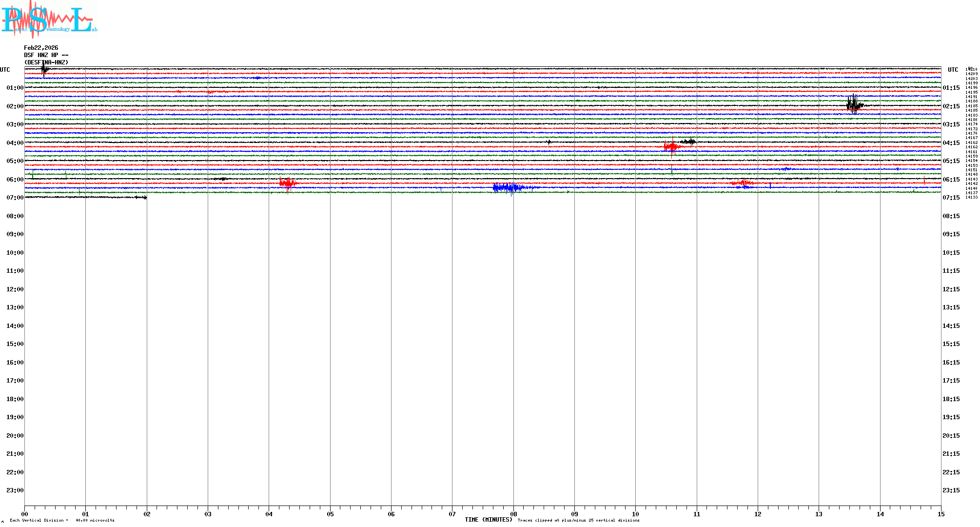Click the 18:15 label on right axis
Viewport: 980px width, 527px height.
click(951, 399)
